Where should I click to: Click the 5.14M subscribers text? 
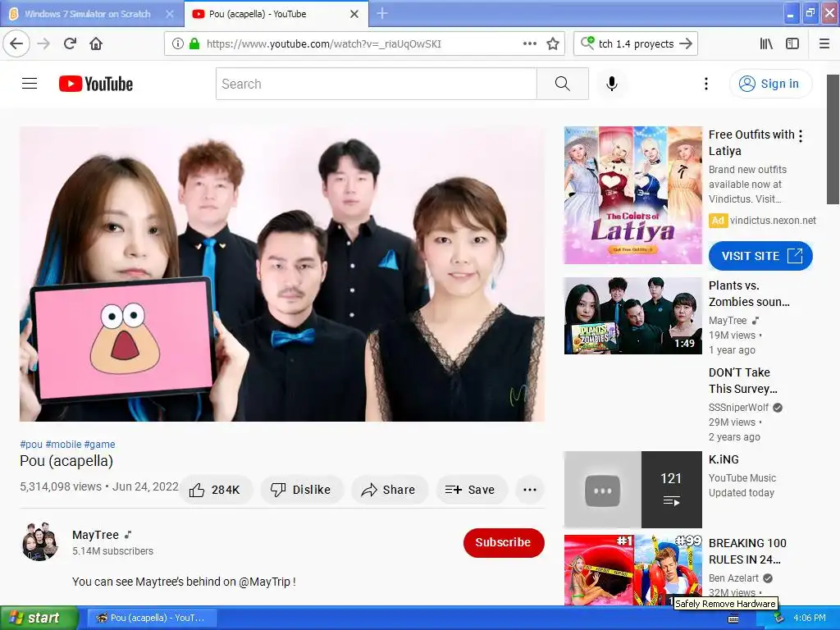click(x=112, y=550)
